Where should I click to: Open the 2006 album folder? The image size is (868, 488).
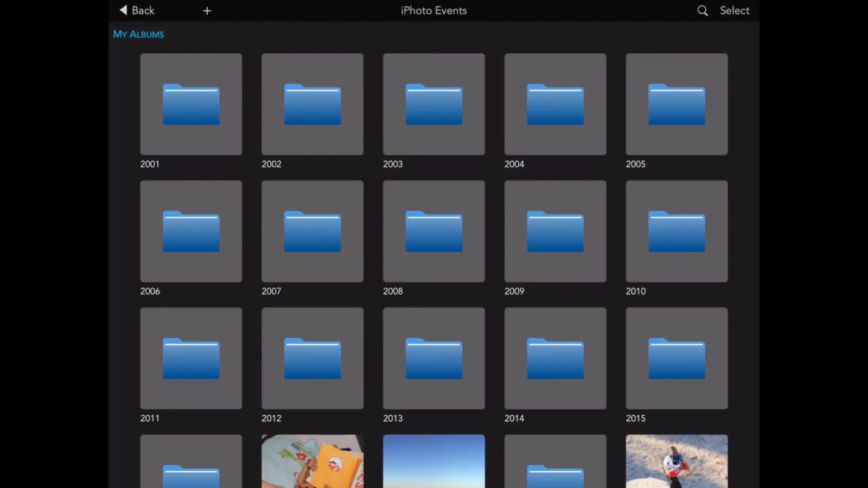tap(191, 231)
